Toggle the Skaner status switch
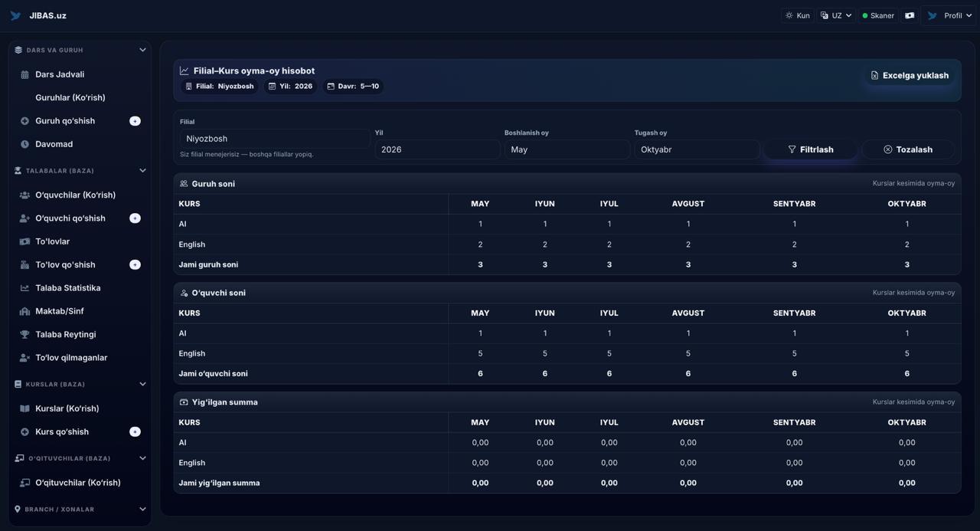This screenshot has height=531, width=980. tap(877, 15)
